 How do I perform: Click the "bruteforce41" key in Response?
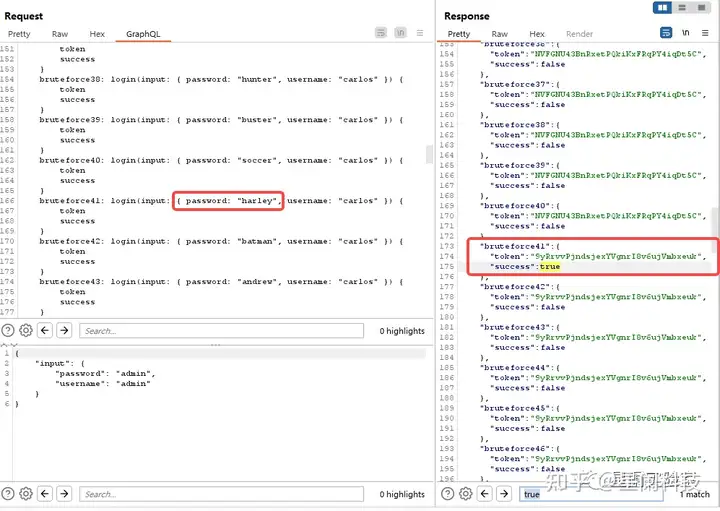(x=515, y=246)
